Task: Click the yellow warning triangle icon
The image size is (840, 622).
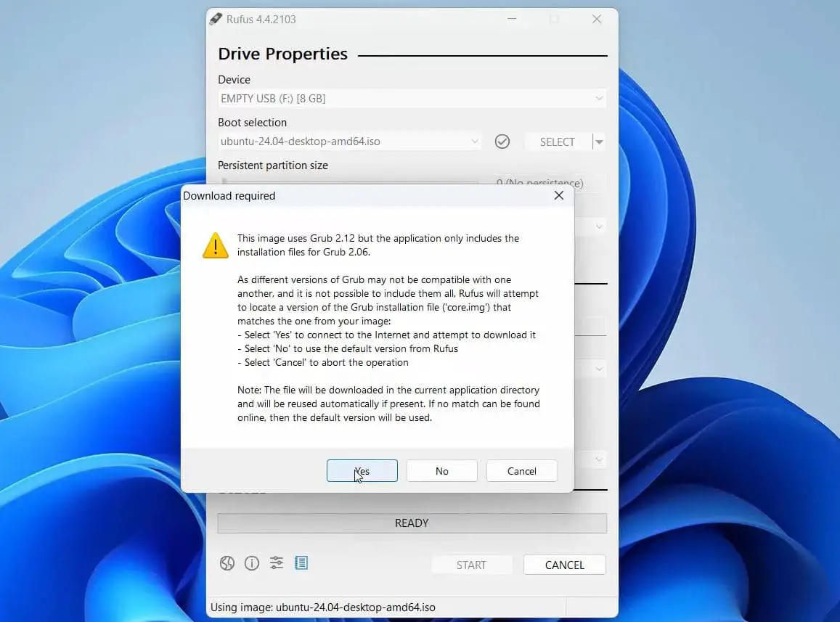Action: coord(216,245)
